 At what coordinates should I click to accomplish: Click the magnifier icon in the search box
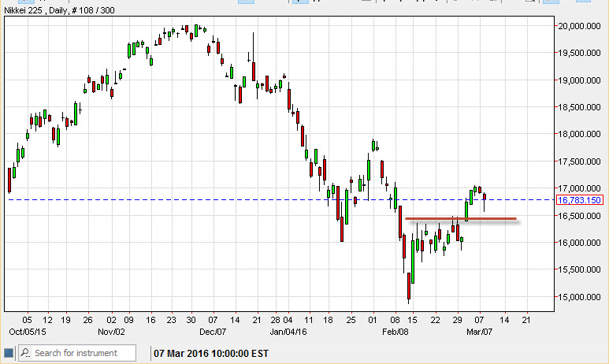pyautogui.click(x=26, y=353)
